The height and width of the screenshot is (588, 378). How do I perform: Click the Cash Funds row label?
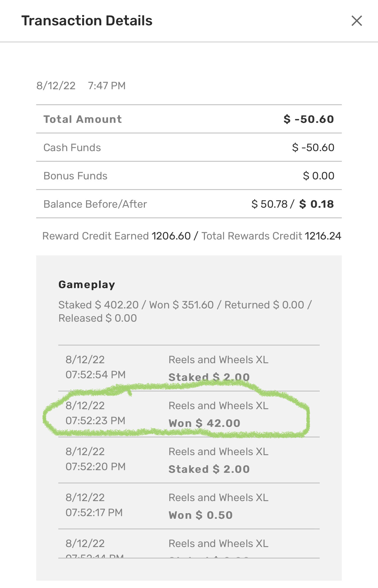tap(72, 148)
